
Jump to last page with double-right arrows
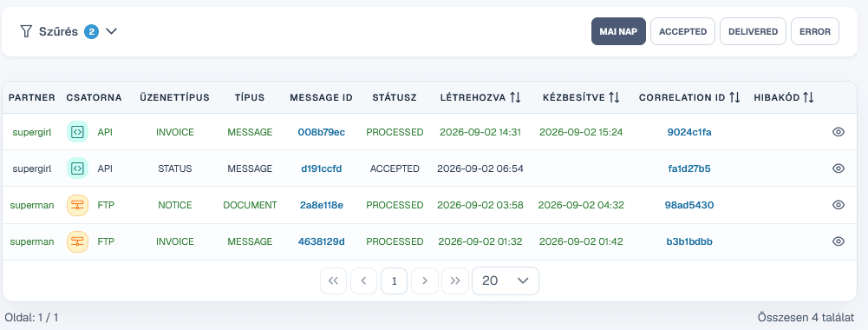click(x=455, y=281)
